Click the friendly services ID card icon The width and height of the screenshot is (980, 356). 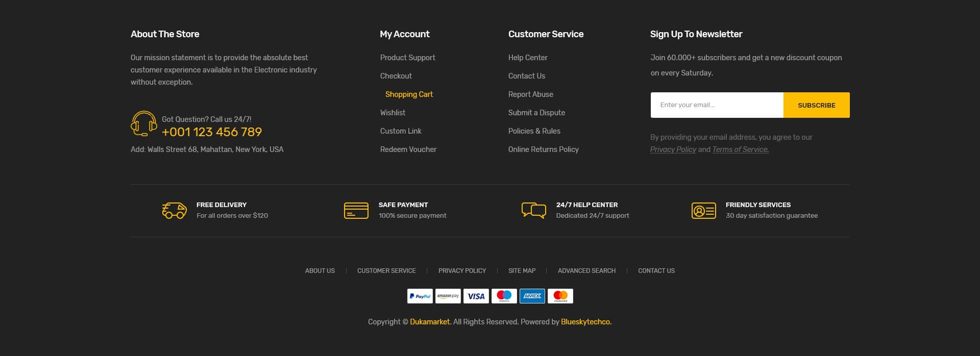(x=703, y=210)
